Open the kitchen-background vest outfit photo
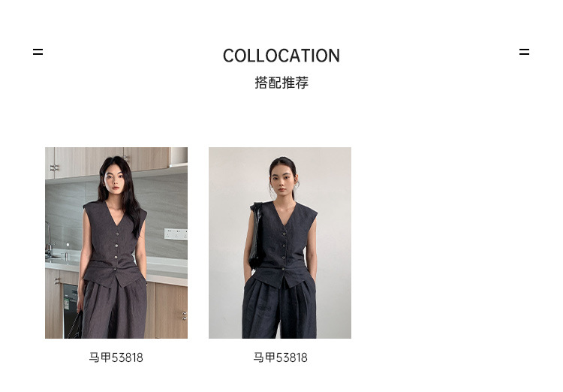This screenshot has height=392, width=563. (x=116, y=243)
